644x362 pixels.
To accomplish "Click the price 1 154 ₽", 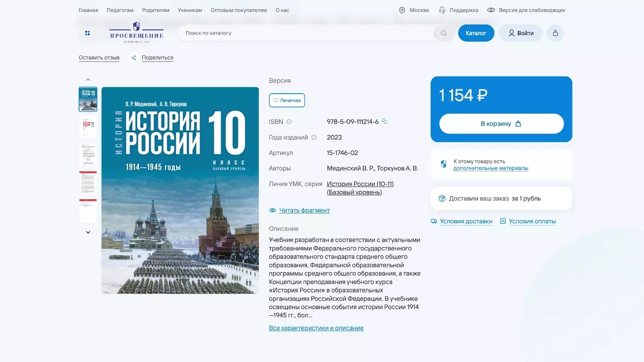I will coord(463,95).
